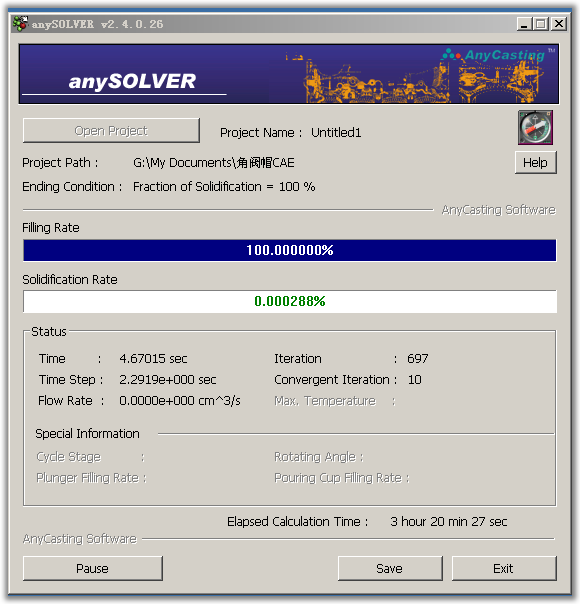Click the 'Ending Condition :' label
Viewport: 580px width, 604px height.
pyautogui.click(x=72, y=187)
